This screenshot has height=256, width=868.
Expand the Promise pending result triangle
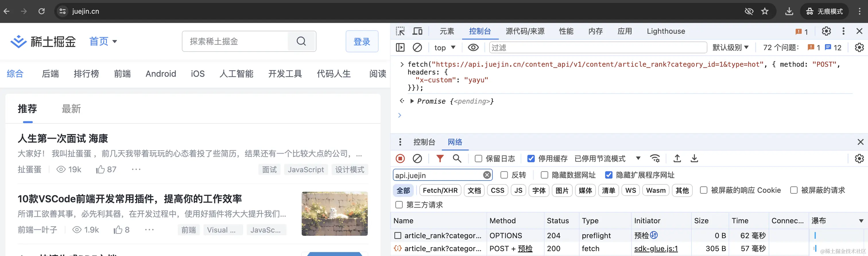click(x=412, y=101)
